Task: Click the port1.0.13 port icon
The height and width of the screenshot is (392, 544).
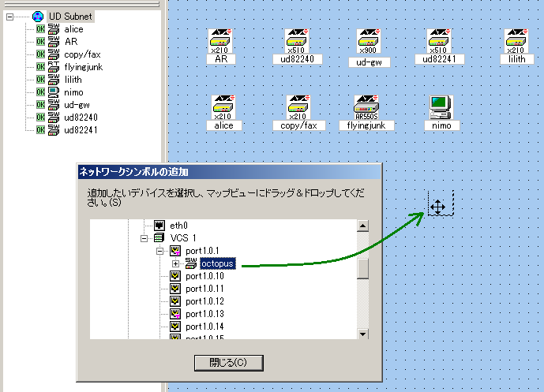Action: pyautogui.click(x=175, y=314)
